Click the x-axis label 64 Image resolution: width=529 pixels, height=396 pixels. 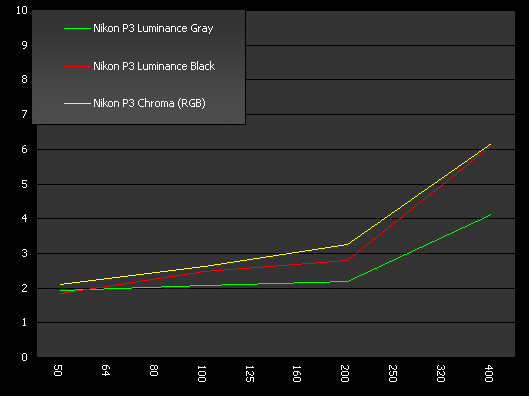pyautogui.click(x=106, y=370)
